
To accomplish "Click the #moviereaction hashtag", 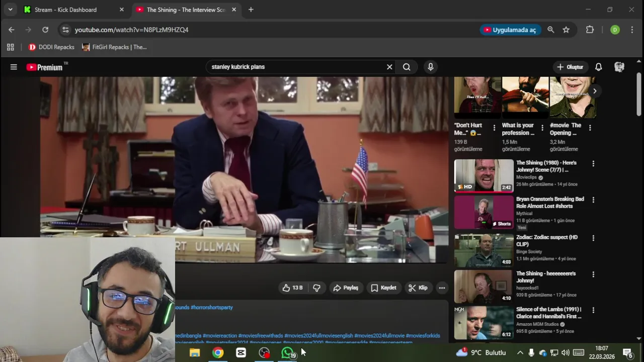I will click(x=220, y=335).
